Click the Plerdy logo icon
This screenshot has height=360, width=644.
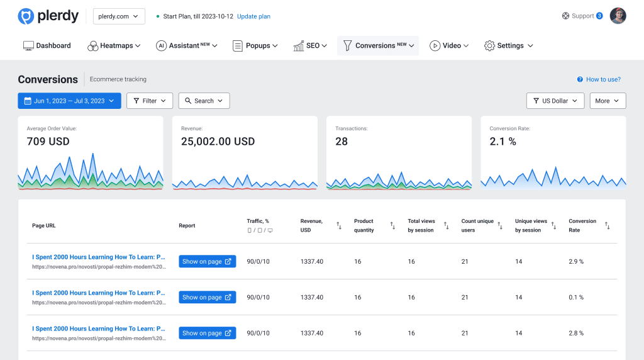[x=26, y=16]
